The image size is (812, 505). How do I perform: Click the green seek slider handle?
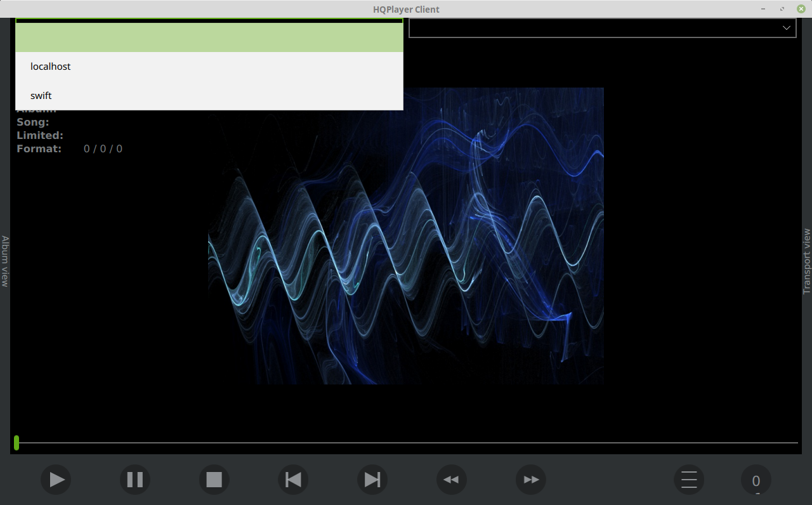pyautogui.click(x=16, y=443)
